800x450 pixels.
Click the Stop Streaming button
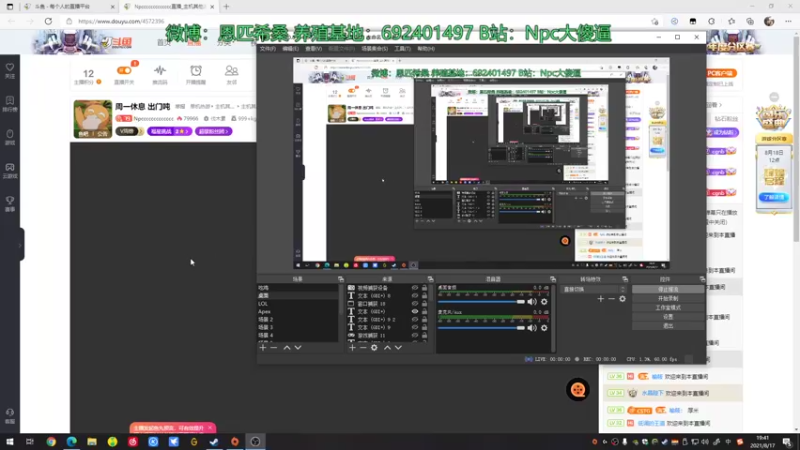tap(668, 289)
